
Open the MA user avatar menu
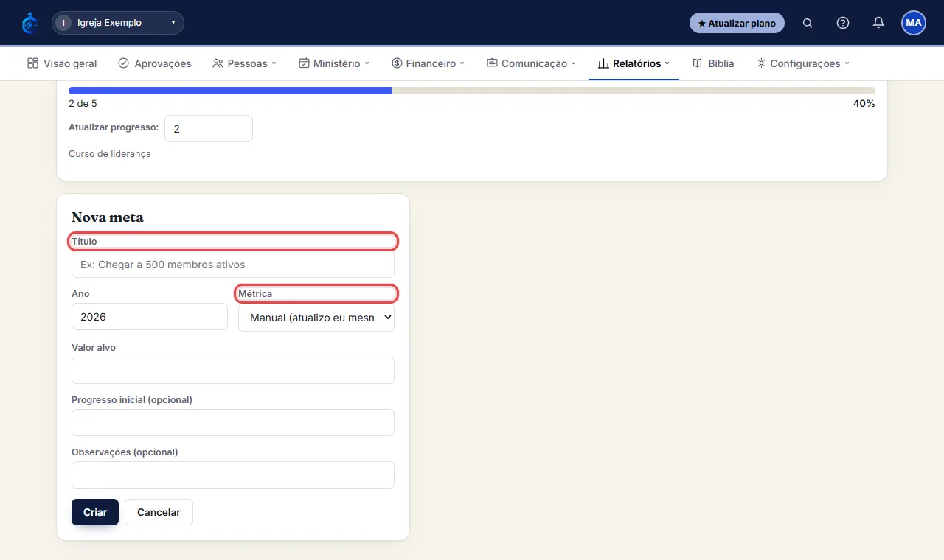(x=914, y=23)
